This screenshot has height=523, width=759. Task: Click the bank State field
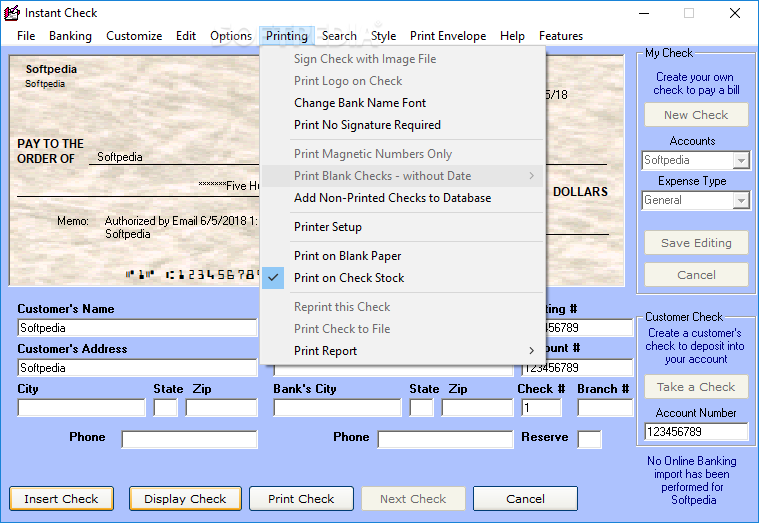(422, 408)
